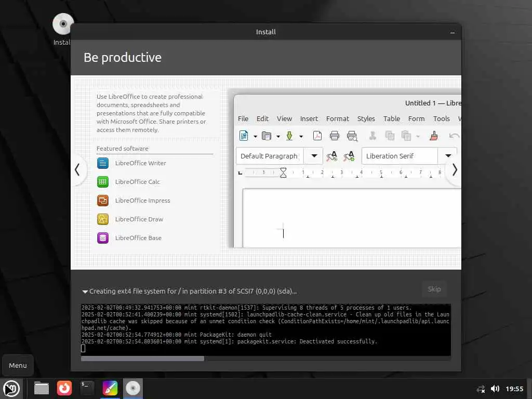
Task: Open the Files folder in the taskbar
Action: [42, 389]
